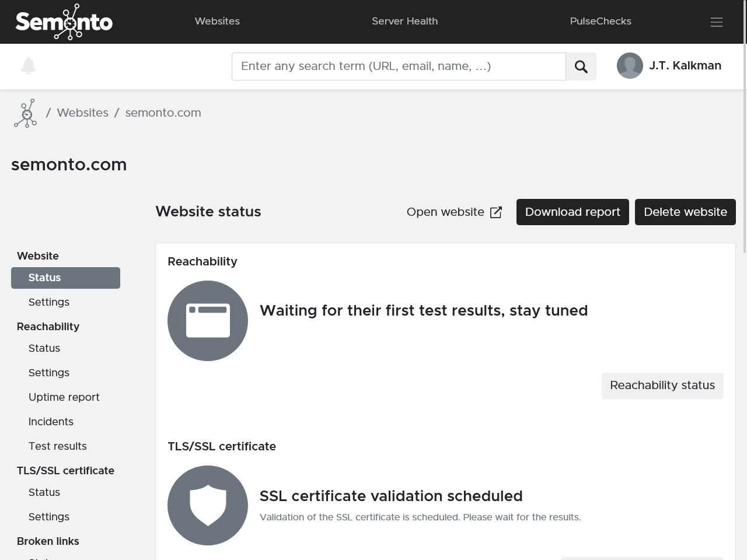Click 'Waiting for their first test results' text

pos(424,310)
